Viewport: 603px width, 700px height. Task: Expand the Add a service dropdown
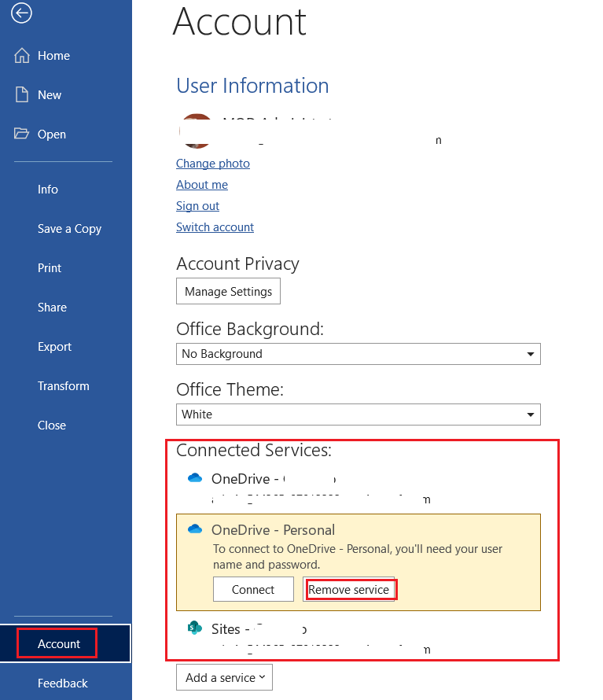coord(224,677)
